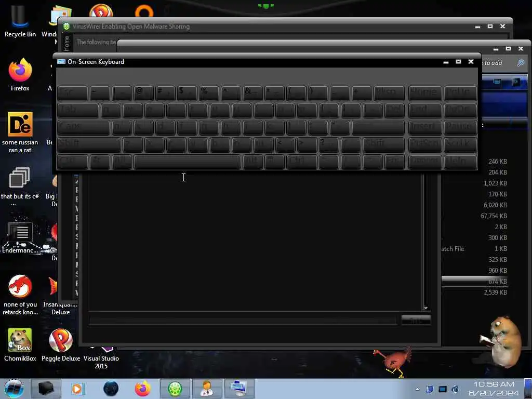The image size is (532, 399).
Task: Toggle the right Shift key on the keyboard
Action: click(384, 144)
